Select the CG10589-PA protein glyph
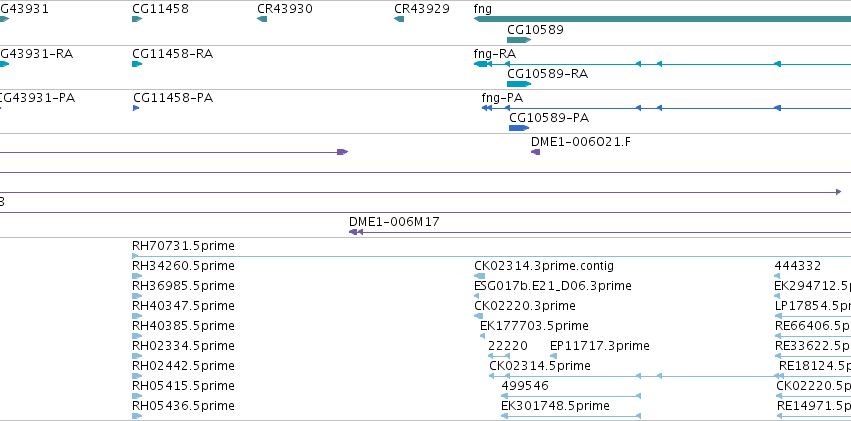The image size is (851, 421). coord(519,128)
